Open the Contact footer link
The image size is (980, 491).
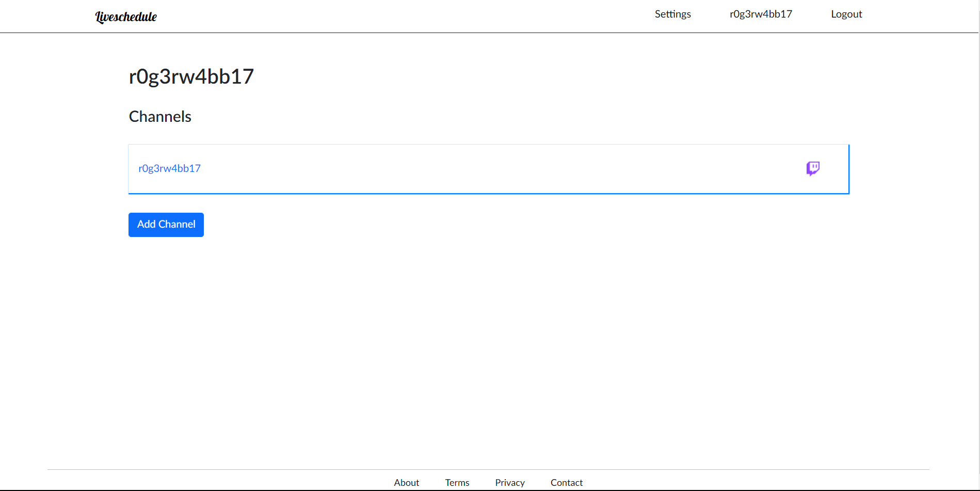click(x=566, y=482)
